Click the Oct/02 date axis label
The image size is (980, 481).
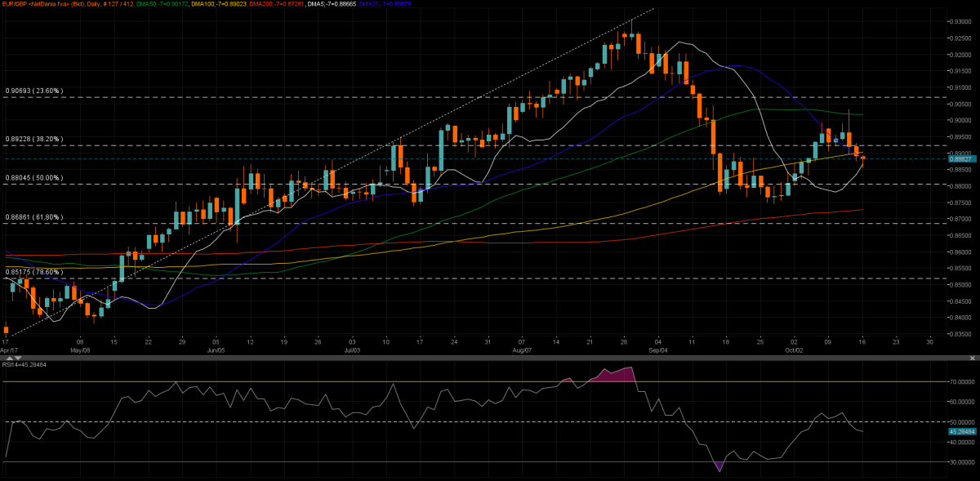coord(794,350)
